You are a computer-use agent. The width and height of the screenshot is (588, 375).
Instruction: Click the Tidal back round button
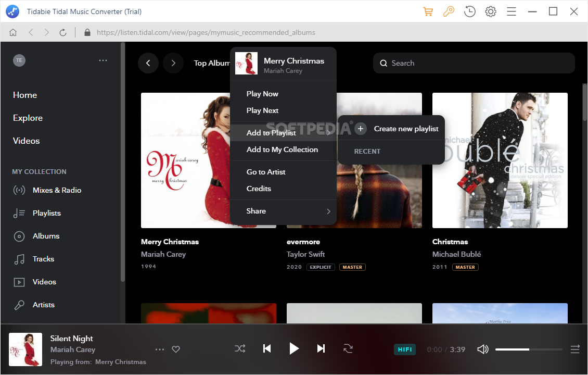(x=148, y=63)
